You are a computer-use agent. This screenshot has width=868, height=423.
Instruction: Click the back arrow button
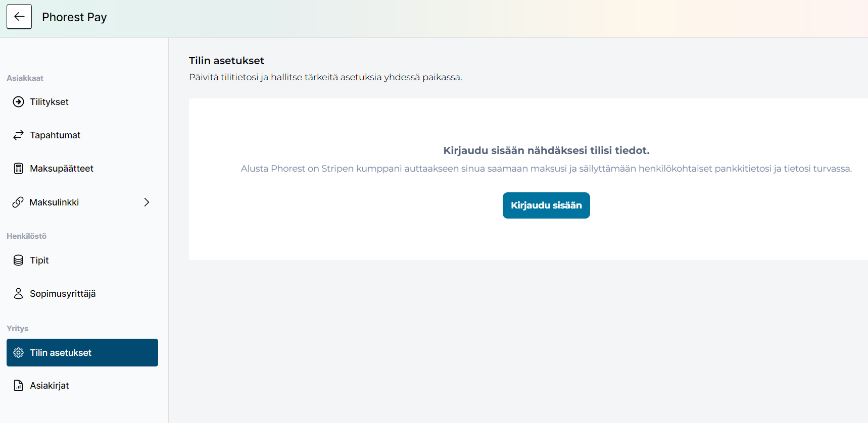click(19, 17)
